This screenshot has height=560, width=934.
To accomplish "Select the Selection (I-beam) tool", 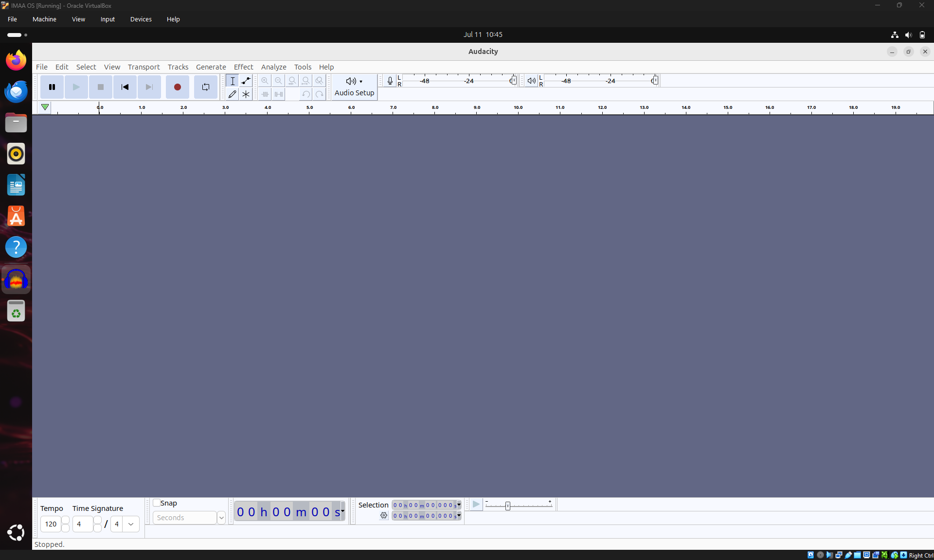I will click(x=233, y=81).
